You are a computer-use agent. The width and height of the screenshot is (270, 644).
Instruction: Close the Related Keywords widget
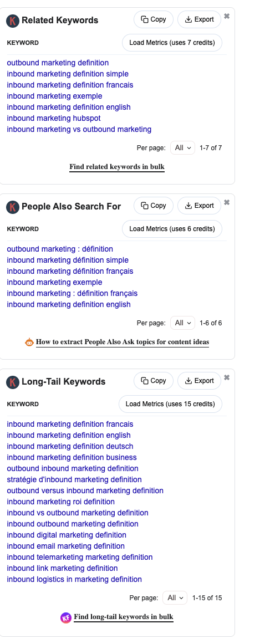tap(227, 16)
